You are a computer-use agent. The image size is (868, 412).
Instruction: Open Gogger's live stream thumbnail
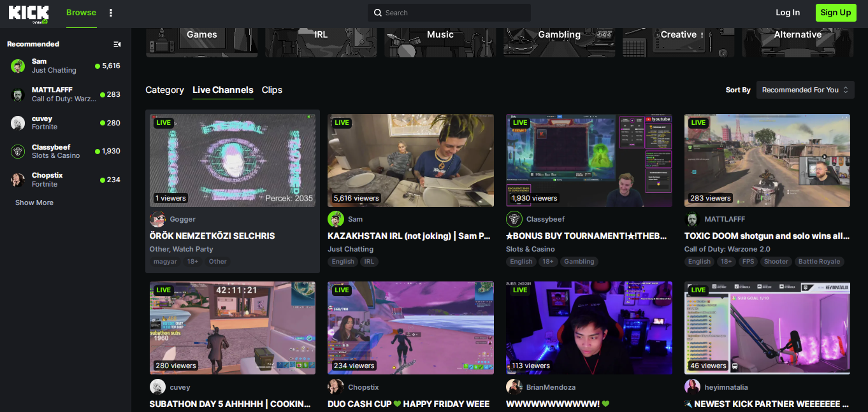(x=233, y=160)
